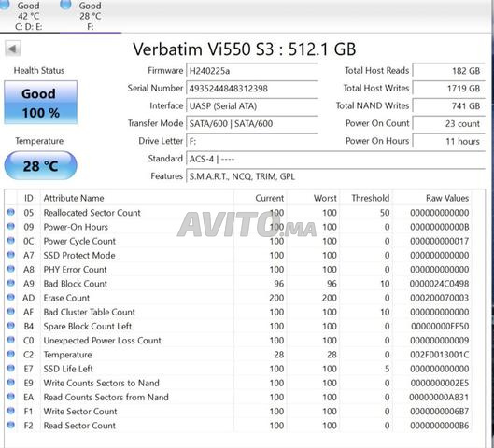Click the Current column header
Screen dimensions: 494x448
coord(261,198)
